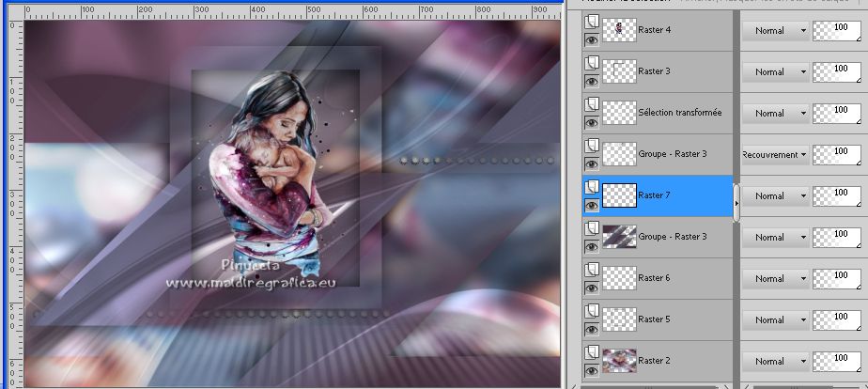The width and height of the screenshot is (868, 389).
Task: Click the Raster 4 layer thumbnail
Action: point(619,30)
